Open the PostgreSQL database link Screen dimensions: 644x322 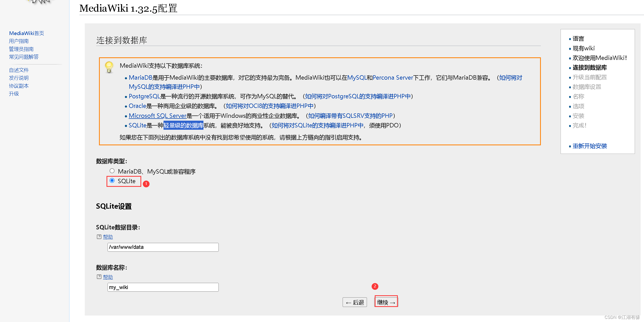coord(144,96)
